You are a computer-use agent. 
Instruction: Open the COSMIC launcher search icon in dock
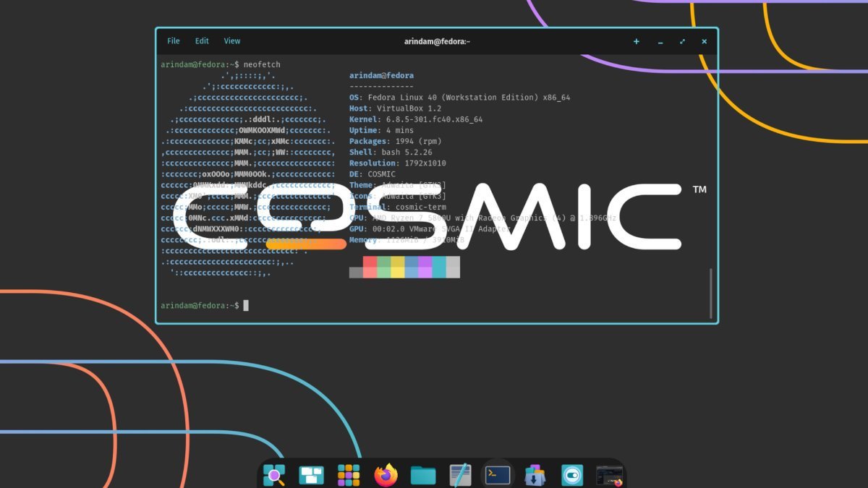pyautogui.click(x=274, y=475)
